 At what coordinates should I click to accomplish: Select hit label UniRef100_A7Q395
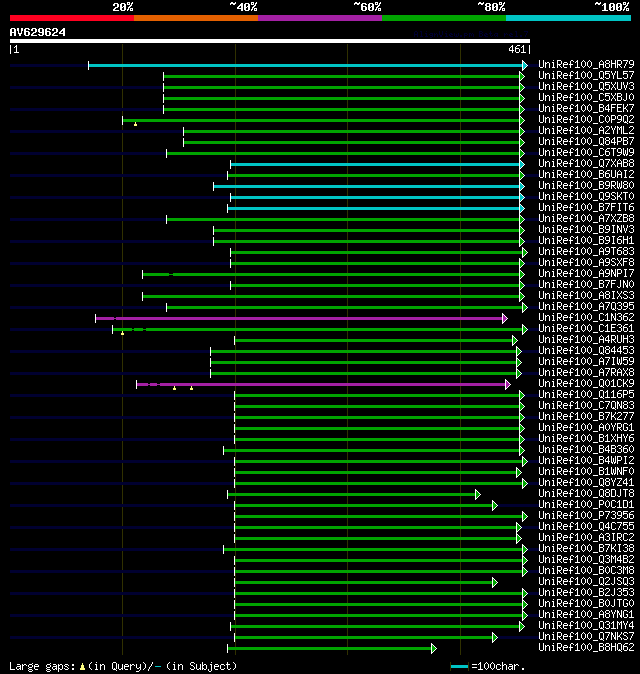click(x=586, y=306)
